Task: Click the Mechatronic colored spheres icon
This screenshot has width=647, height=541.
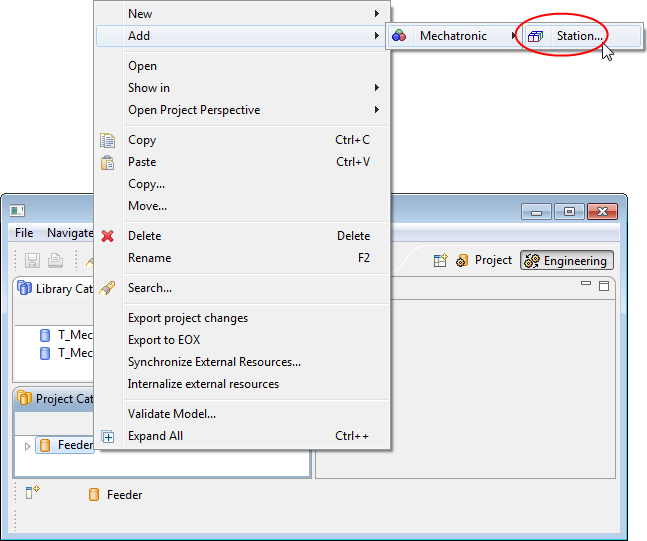Action: point(399,36)
